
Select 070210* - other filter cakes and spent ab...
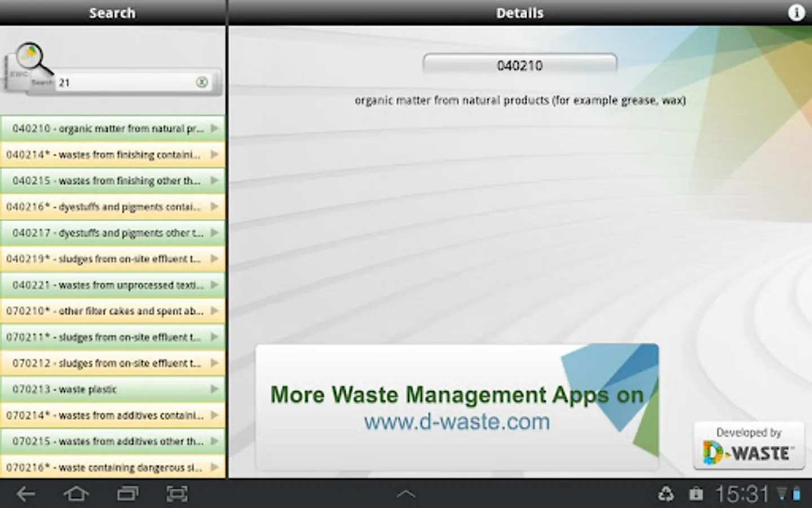(x=113, y=311)
